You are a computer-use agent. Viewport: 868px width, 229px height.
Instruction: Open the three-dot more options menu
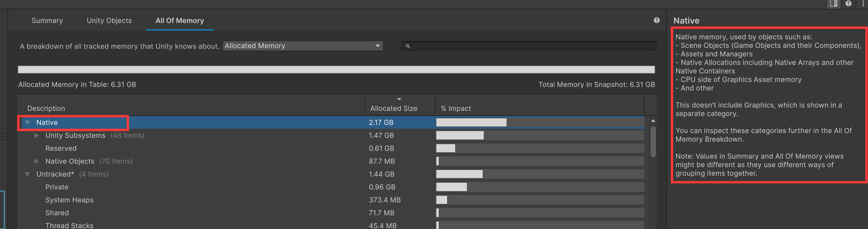[863, 4]
